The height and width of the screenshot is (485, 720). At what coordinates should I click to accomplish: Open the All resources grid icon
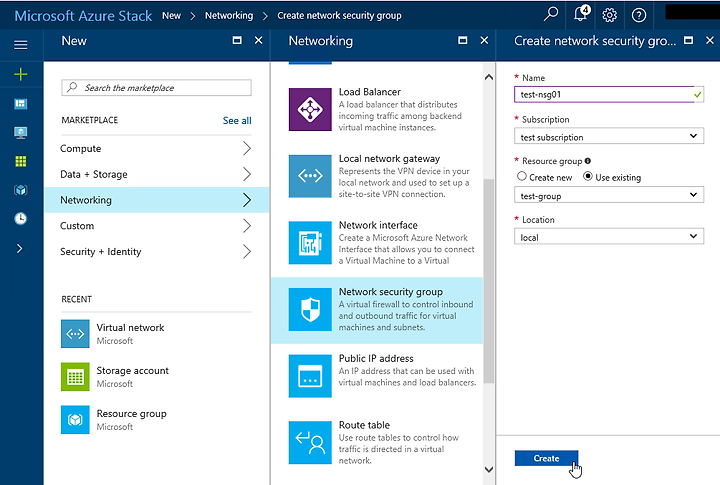coord(21,161)
